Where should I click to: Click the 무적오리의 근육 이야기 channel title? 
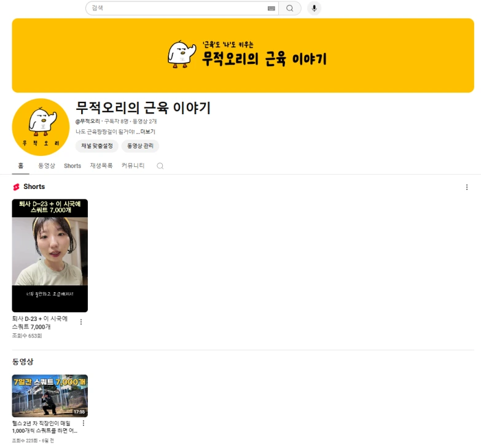tap(143, 108)
